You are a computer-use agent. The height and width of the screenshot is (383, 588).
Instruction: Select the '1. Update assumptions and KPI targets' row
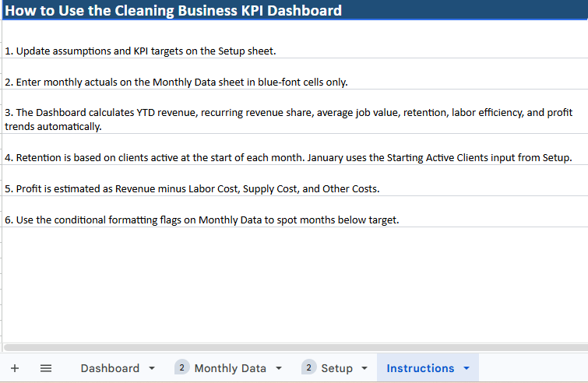pos(295,51)
